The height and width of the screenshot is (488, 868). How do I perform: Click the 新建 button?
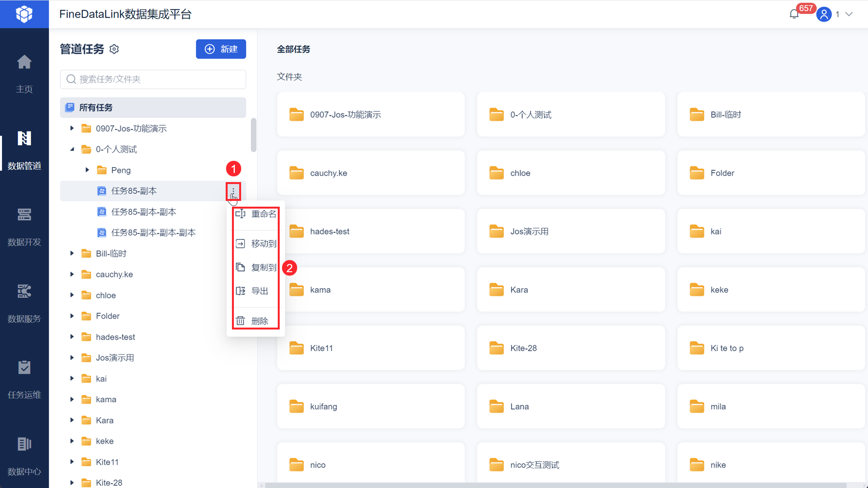[221, 49]
